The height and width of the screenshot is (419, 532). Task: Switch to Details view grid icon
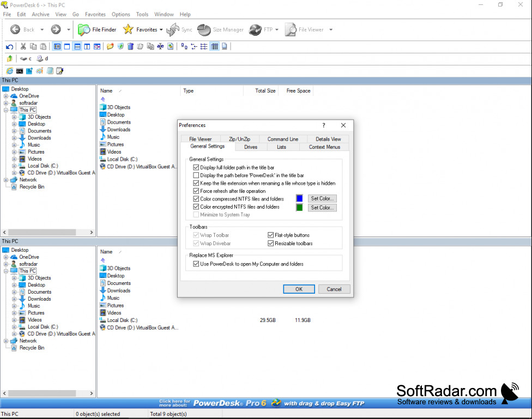tap(214, 46)
